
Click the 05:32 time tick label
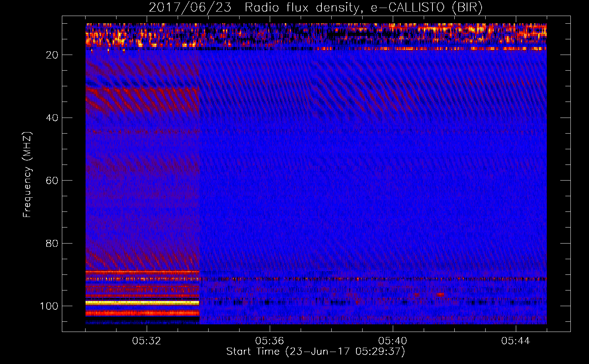point(147,341)
